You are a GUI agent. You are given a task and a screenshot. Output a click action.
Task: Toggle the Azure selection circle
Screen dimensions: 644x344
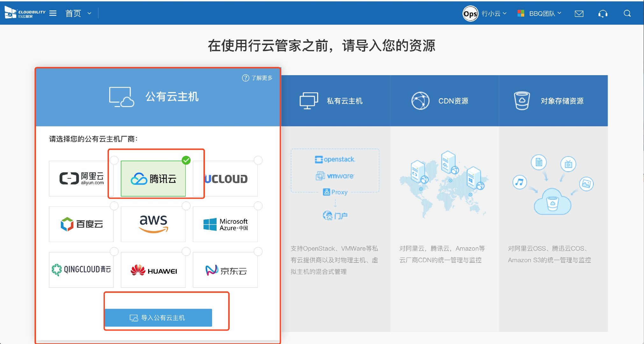pyautogui.click(x=258, y=206)
